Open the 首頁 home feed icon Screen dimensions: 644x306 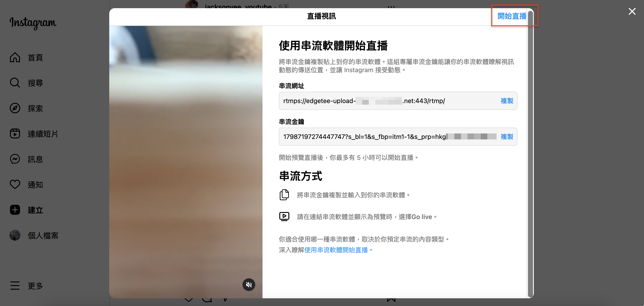click(x=15, y=57)
